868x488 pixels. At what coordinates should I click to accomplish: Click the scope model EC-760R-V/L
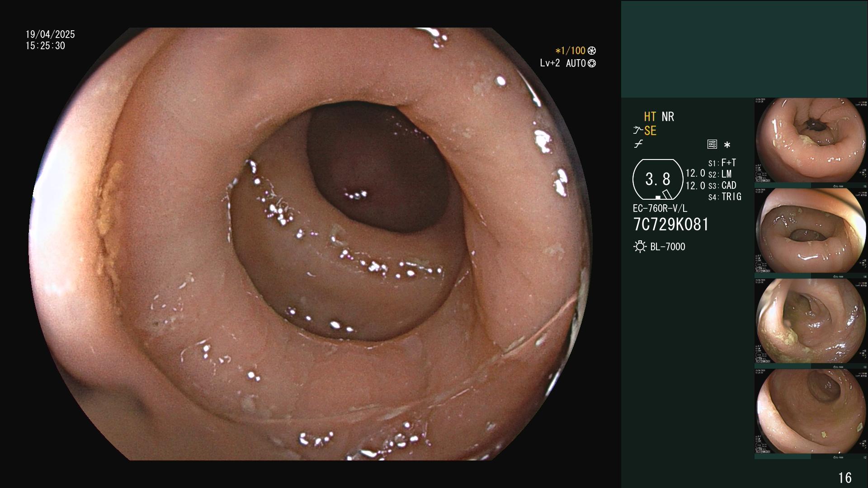pyautogui.click(x=660, y=208)
